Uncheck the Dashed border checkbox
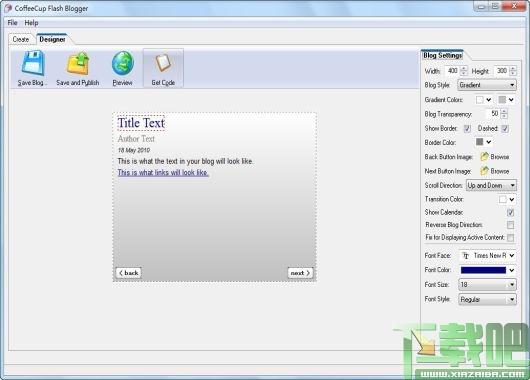This screenshot has height=380, width=530. [505, 128]
